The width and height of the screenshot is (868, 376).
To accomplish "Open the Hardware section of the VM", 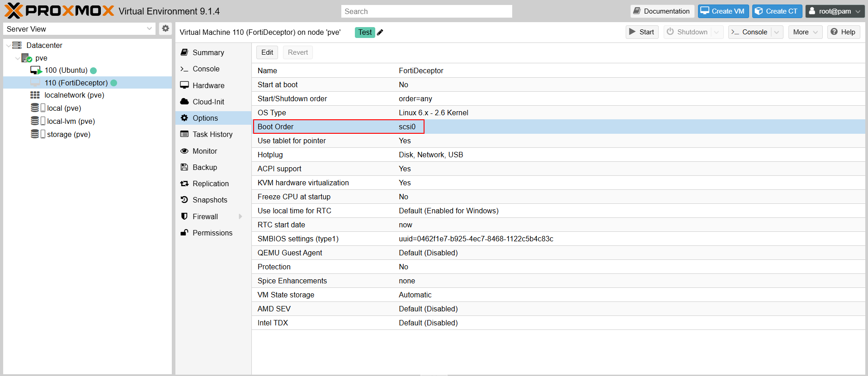I will pyautogui.click(x=208, y=85).
